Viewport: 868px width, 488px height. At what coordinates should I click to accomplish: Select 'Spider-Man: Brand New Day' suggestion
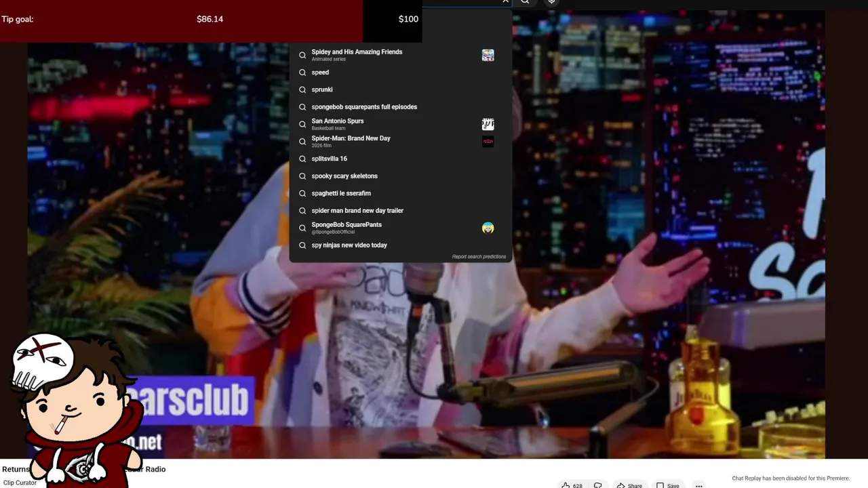tap(400, 142)
